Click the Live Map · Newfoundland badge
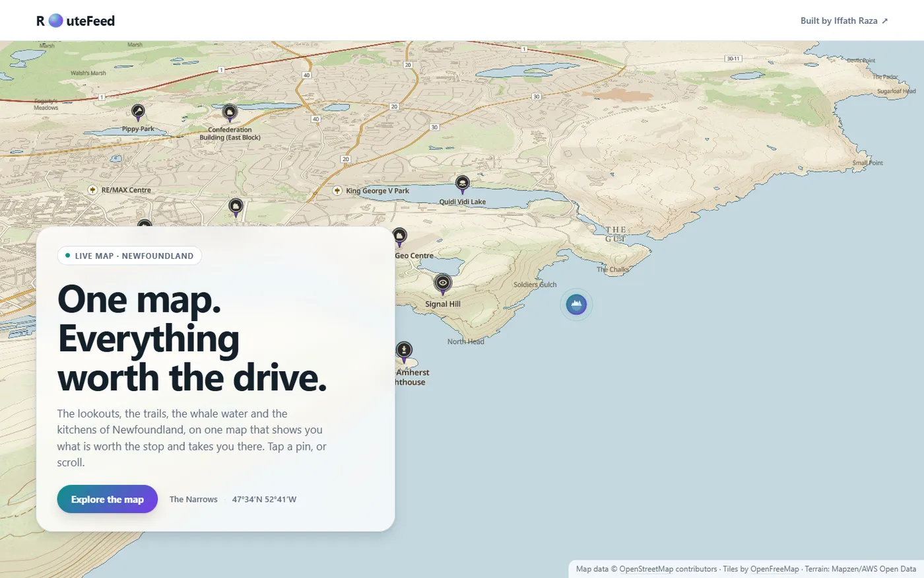Image resolution: width=924 pixels, height=578 pixels. (x=129, y=256)
